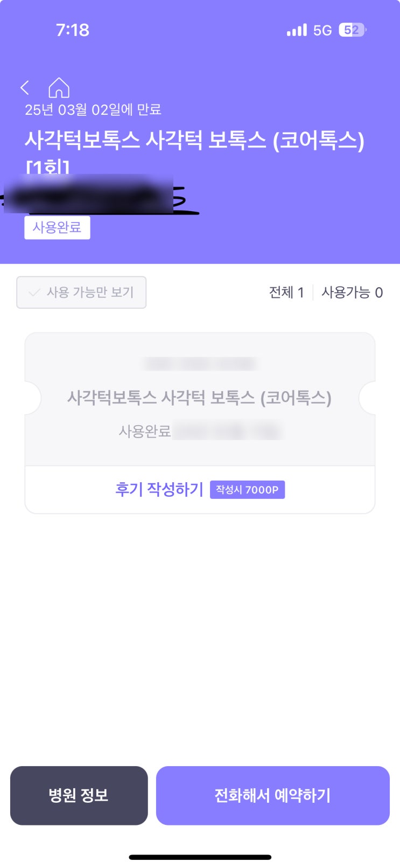Open 병원 정보 hospital info button
The width and height of the screenshot is (400, 868).
(79, 795)
